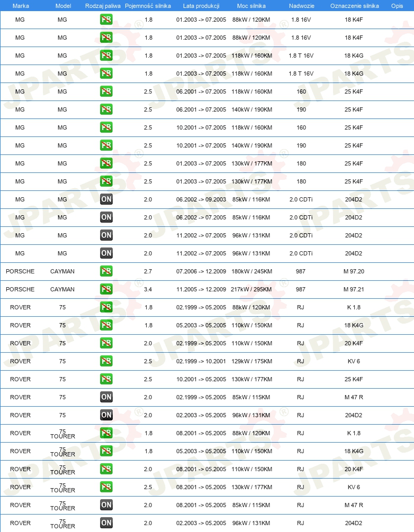The width and height of the screenshot is (414, 532).
Task: Click 204D2 in the MG 06.2002 -> 09.2003 row
Action: [x=354, y=199]
